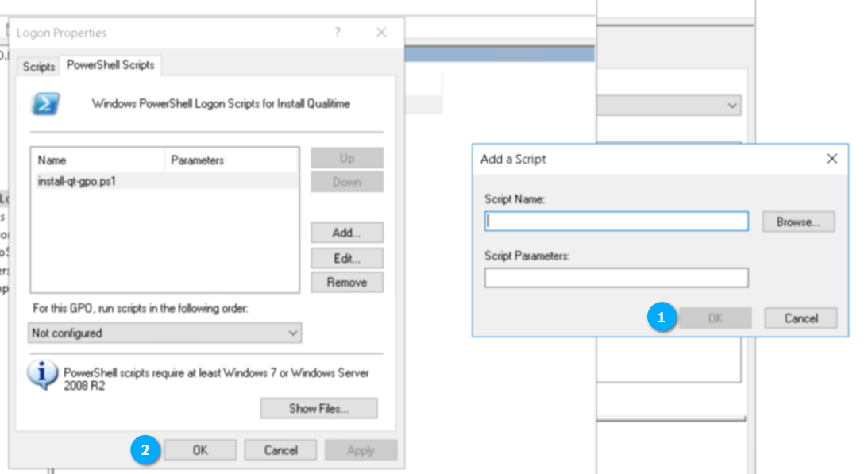Select the PowerShell Scripts tab

pos(110,65)
